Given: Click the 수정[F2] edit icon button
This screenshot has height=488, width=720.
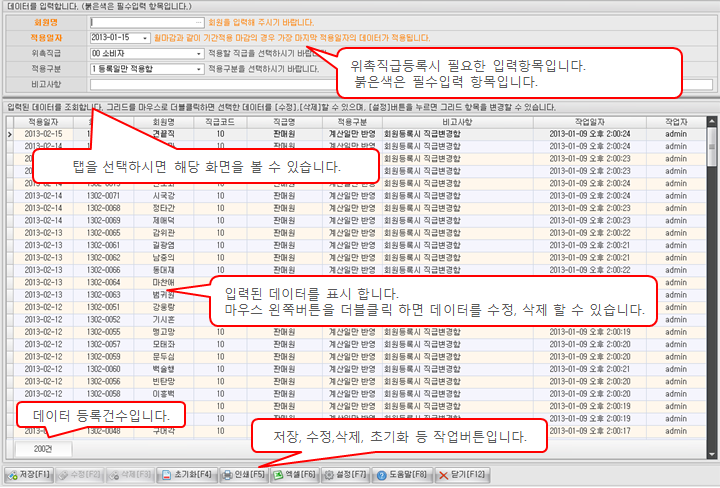Looking at the screenshot, I should pos(80,475).
